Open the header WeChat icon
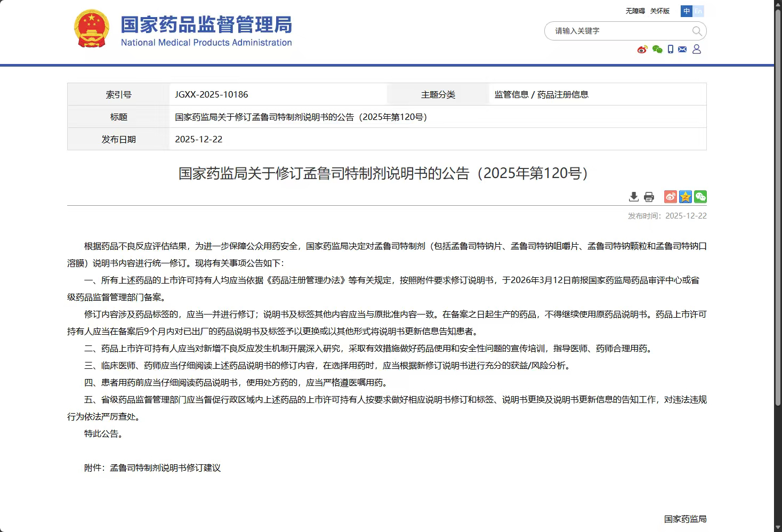Viewport: 782px width, 532px height. pos(657,50)
